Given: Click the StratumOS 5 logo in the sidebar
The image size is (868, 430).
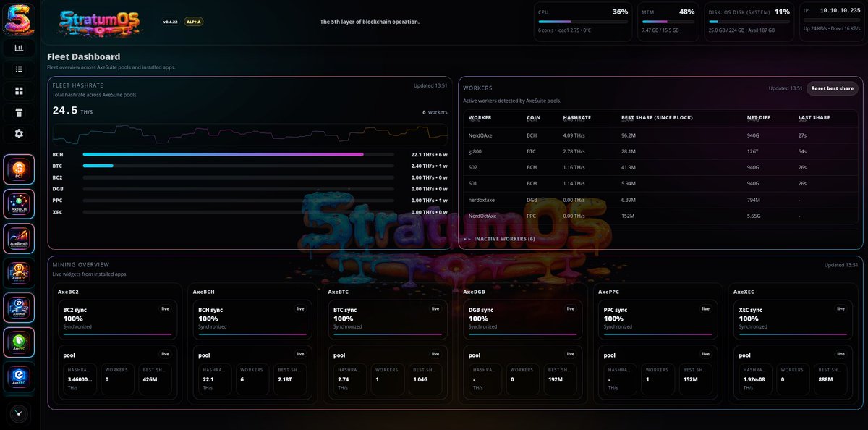Looking at the screenshot, I should pos(19,19).
